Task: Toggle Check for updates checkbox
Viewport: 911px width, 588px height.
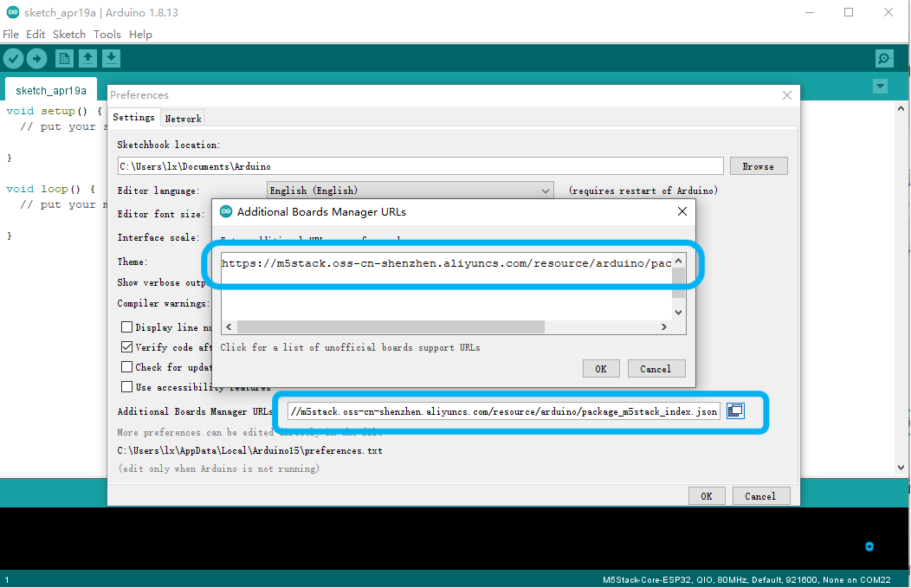Action: [x=126, y=366]
